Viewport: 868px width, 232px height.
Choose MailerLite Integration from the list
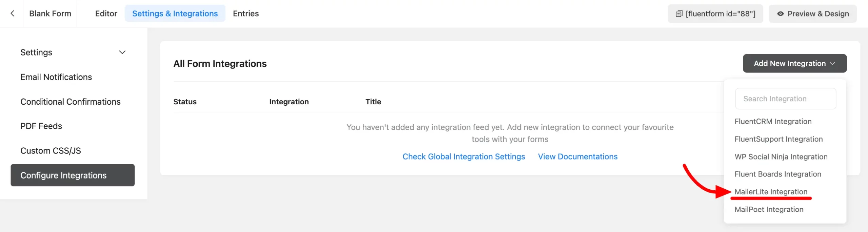(771, 192)
